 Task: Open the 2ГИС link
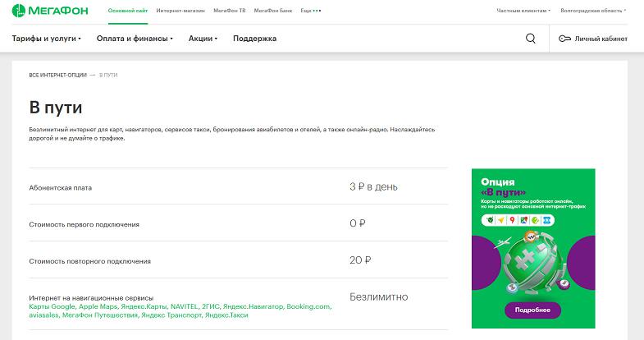tap(211, 306)
